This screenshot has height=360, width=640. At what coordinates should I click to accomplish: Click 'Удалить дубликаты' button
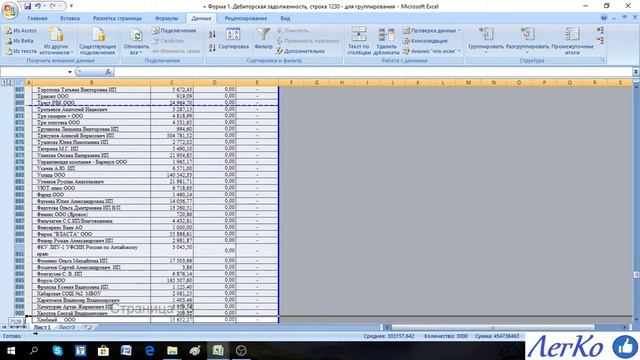(386, 41)
